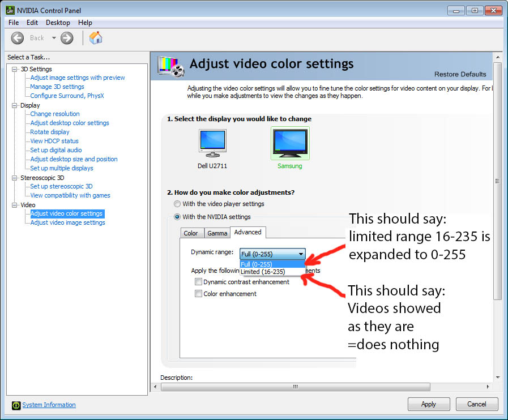This screenshot has height=420, width=508.
Task: Open the Desktop menu
Action: point(58,23)
